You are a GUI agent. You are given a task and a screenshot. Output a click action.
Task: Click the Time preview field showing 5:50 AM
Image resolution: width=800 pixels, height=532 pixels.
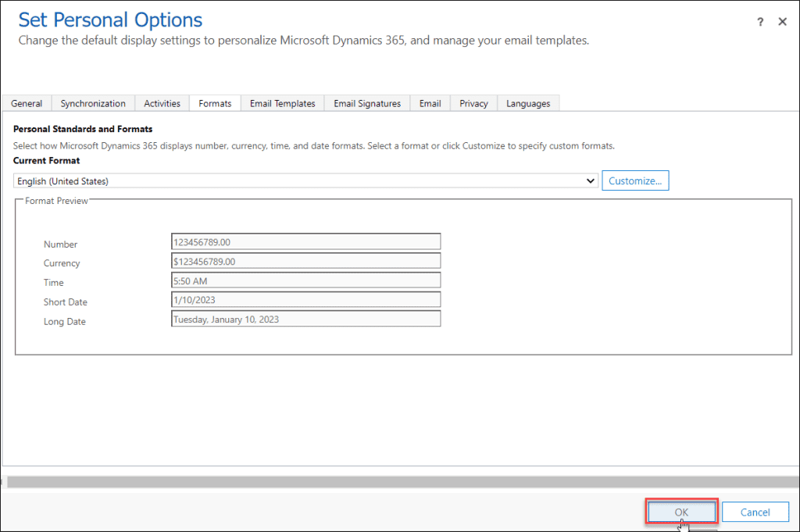tap(305, 280)
